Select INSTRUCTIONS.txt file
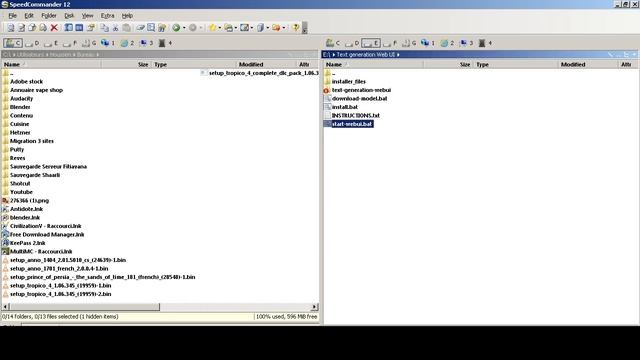This screenshot has width=640, height=360. click(x=352, y=116)
